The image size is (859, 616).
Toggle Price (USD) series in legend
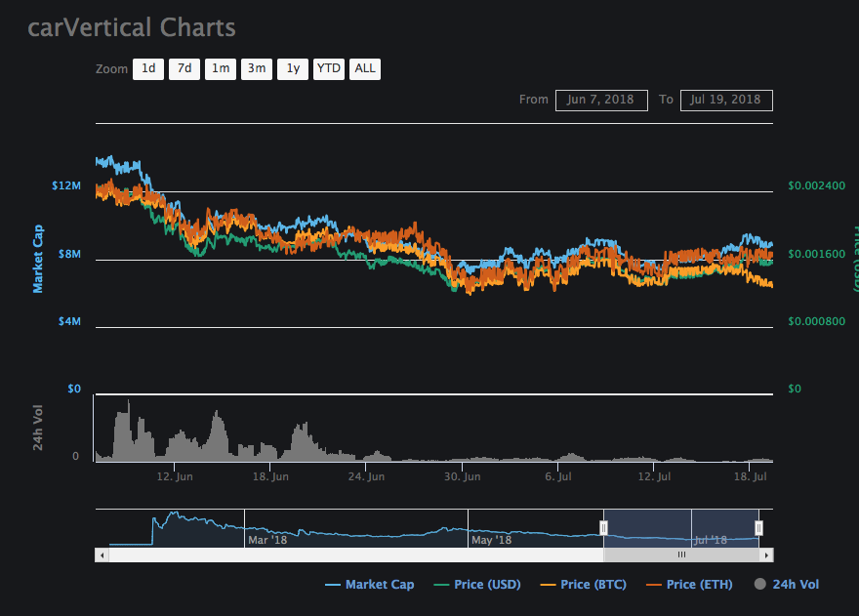pyautogui.click(x=477, y=585)
